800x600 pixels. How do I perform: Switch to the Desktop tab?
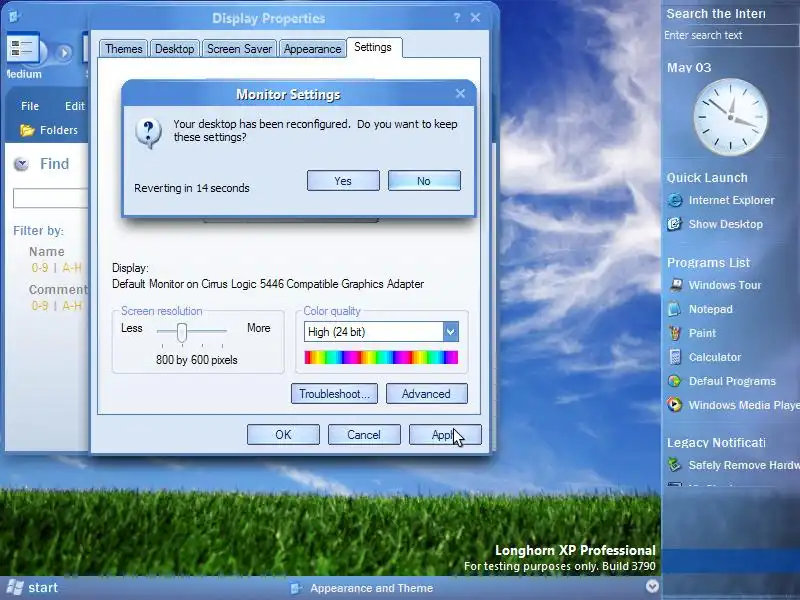point(174,49)
